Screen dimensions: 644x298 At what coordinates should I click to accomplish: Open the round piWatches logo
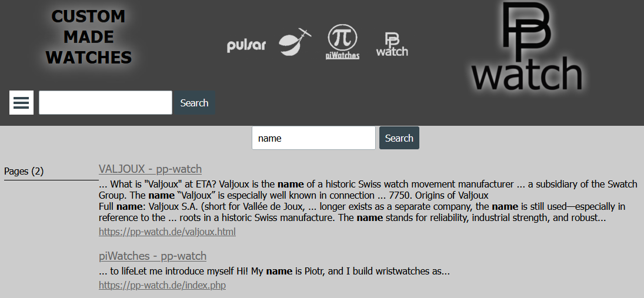pyautogui.click(x=342, y=41)
